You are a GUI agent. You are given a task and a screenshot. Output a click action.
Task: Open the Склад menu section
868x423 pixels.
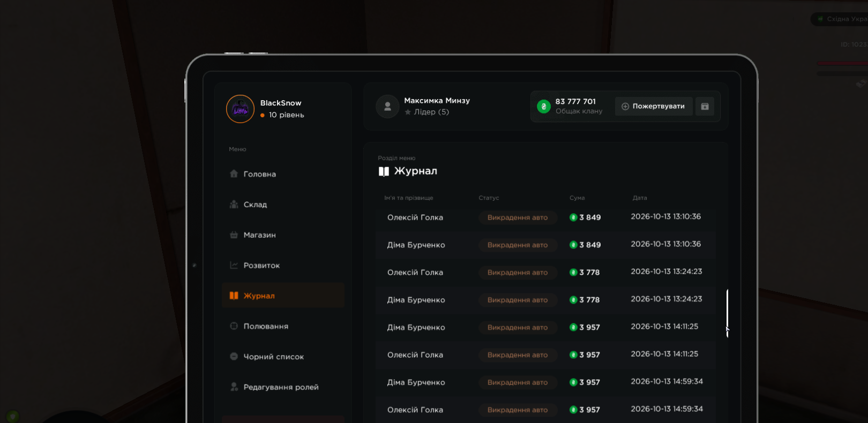click(x=283, y=205)
